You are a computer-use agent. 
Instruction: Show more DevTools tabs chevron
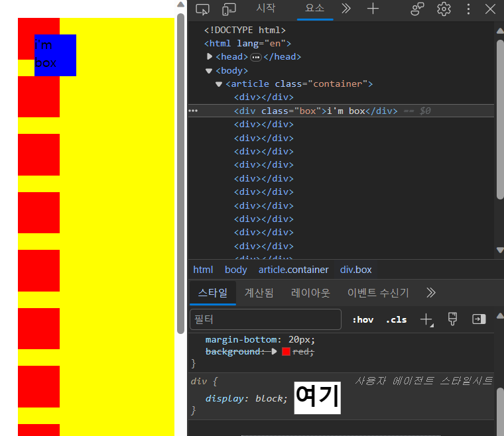(x=346, y=9)
